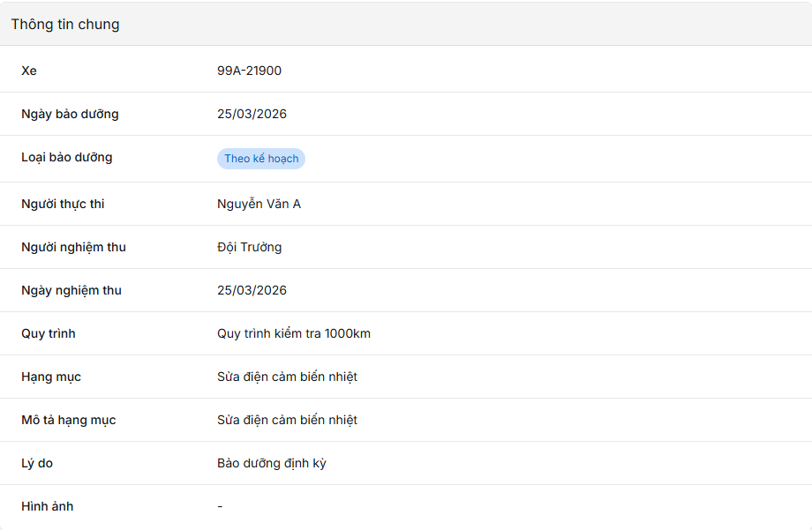Screen dimensions: 812x530
Task: Click the "Thông tin chung" section header
Action: pyautogui.click(x=65, y=25)
